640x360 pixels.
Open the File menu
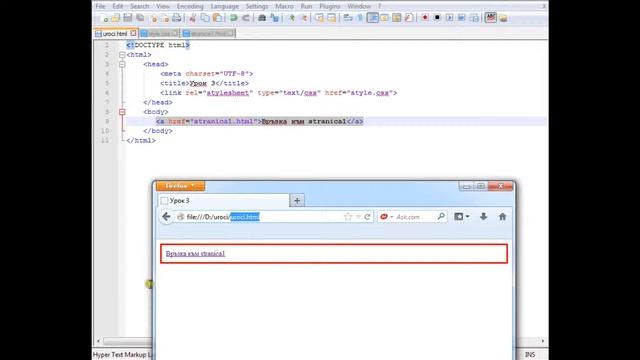tap(100, 6)
